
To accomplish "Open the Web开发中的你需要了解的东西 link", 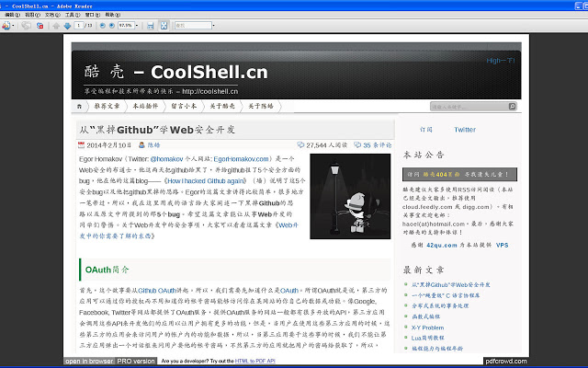I will tap(188, 231).
